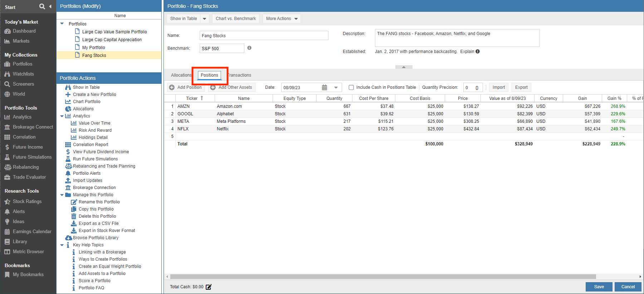Image resolution: width=644 pixels, height=294 pixels.
Task: Sort by the Gain % column header
Action: [614, 98]
